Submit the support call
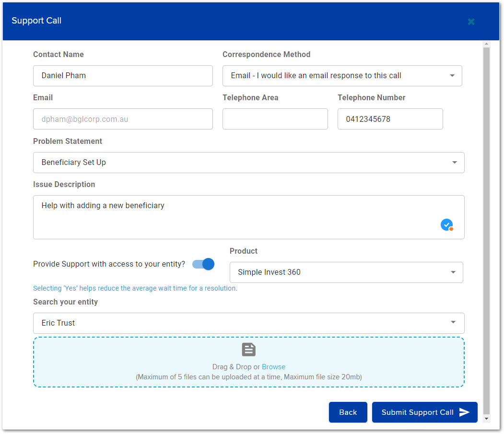Screen dimensions: 504x434 [424, 412]
